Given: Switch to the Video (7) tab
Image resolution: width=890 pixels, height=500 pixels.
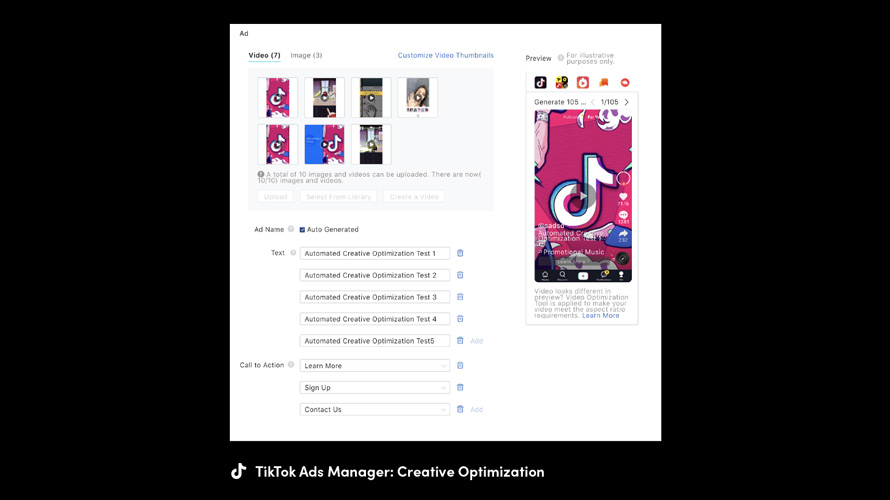Looking at the screenshot, I should pos(264,55).
